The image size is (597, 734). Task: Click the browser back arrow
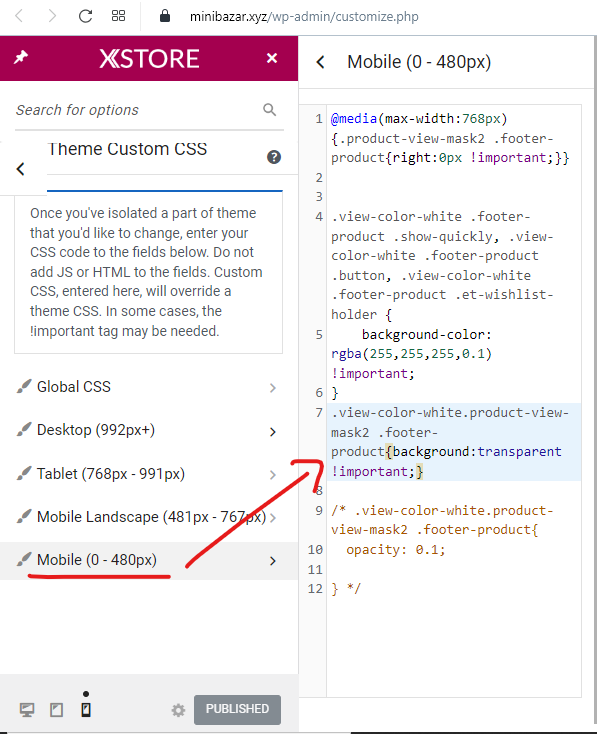[x=19, y=16]
